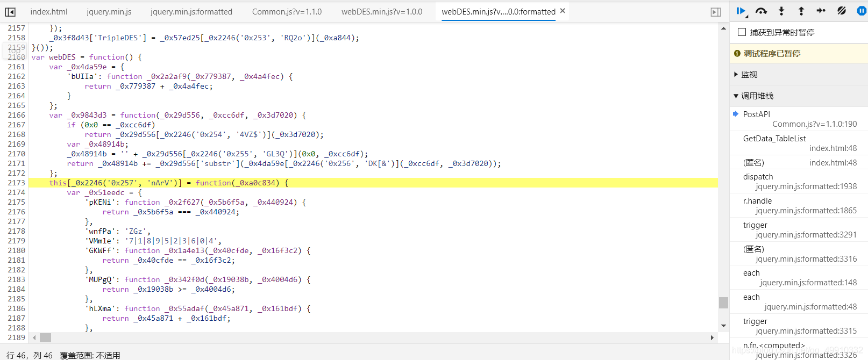Click the Step button
The width and height of the screenshot is (868, 360).
[821, 11]
